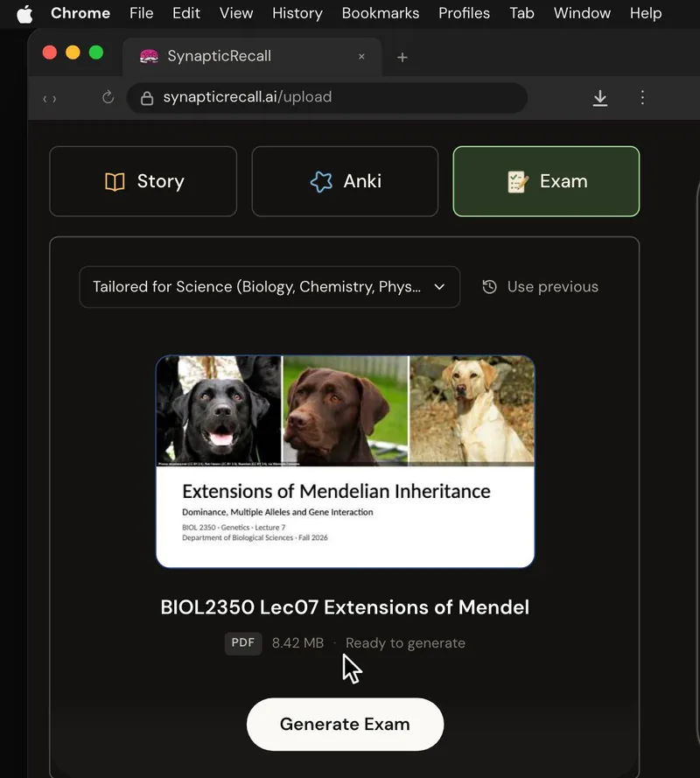
Task: Click the open book Story icon
Action: click(115, 182)
